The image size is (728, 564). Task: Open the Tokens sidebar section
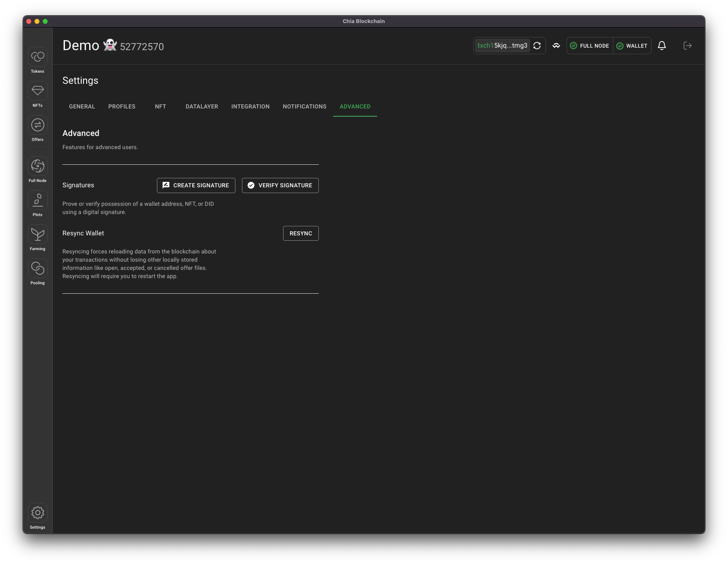pos(37,60)
